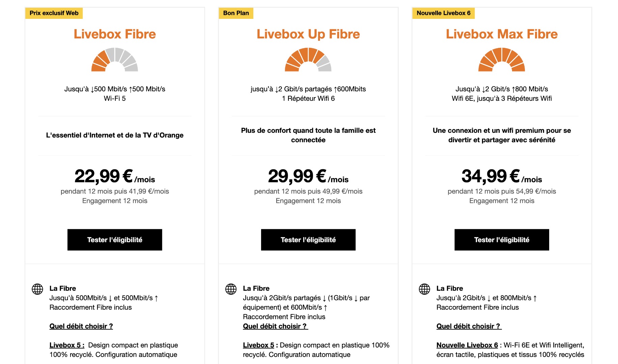Screen dimensions: 618x364
Task: Click the globe icon under Livebox Fibre
Action: coord(37,289)
